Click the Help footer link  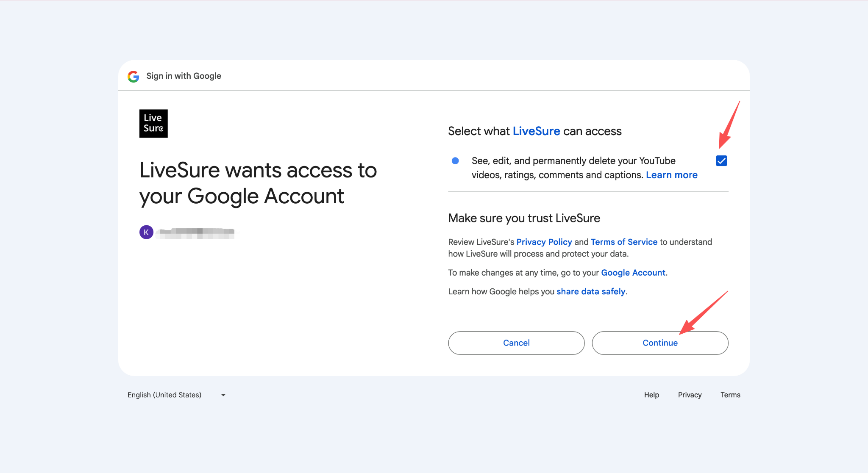tap(651, 395)
